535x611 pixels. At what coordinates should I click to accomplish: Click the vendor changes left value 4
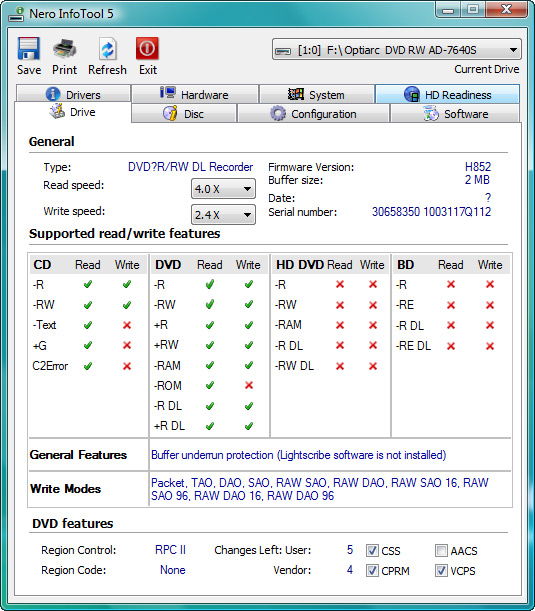(350, 570)
